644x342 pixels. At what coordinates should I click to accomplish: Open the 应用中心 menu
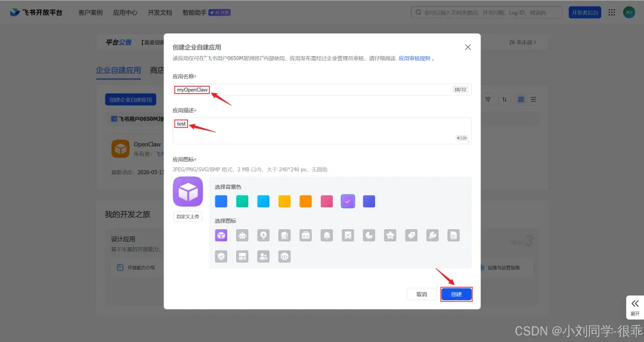tap(125, 13)
